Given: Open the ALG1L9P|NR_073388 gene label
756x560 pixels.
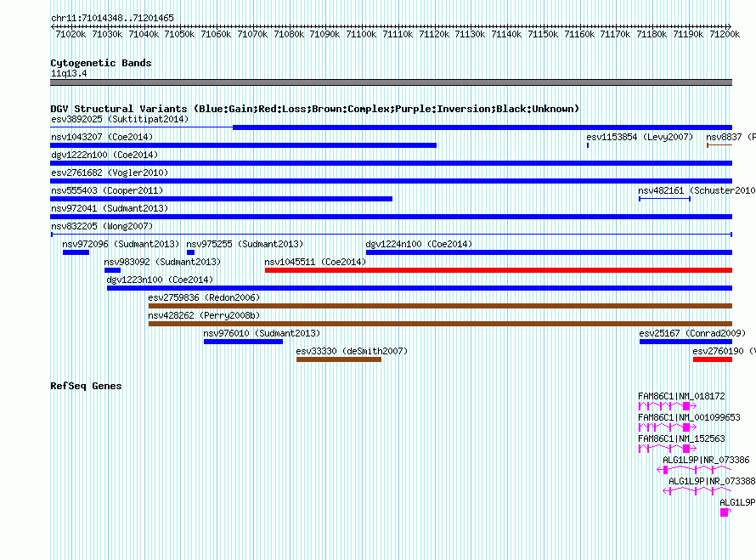Looking at the screenshot, I should click(712, 481).
